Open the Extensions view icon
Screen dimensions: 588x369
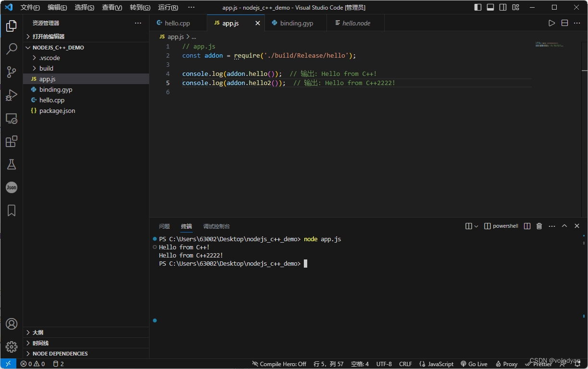[x=12, y=141]
